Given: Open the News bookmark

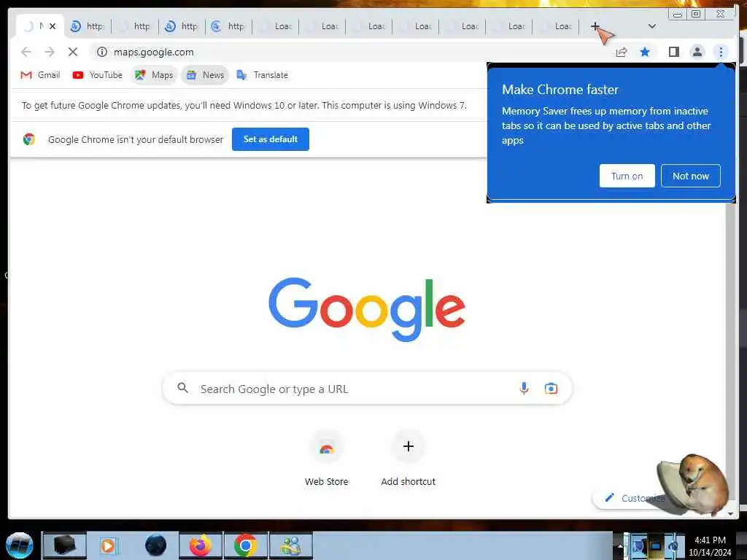Looking at the screenshot, I should click(x=205, y=75).
